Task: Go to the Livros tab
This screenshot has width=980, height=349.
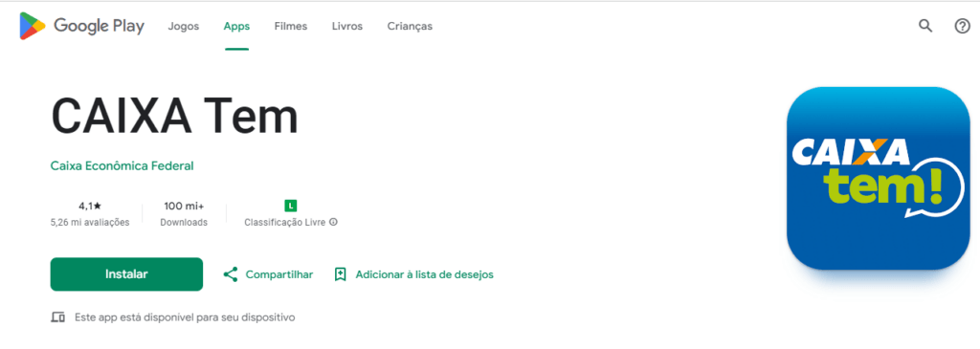Action: pos(346,26)
